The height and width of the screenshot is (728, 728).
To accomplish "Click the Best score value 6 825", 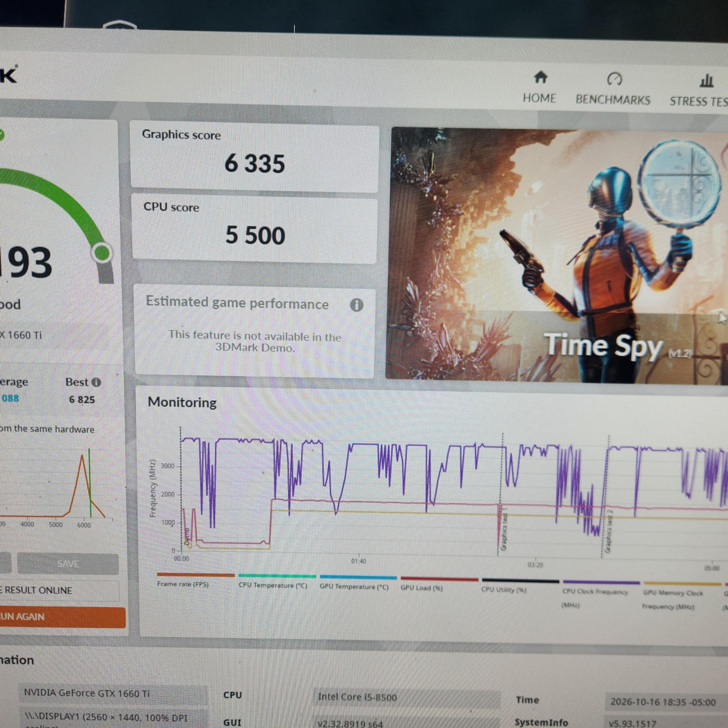I will click(82, 400).
